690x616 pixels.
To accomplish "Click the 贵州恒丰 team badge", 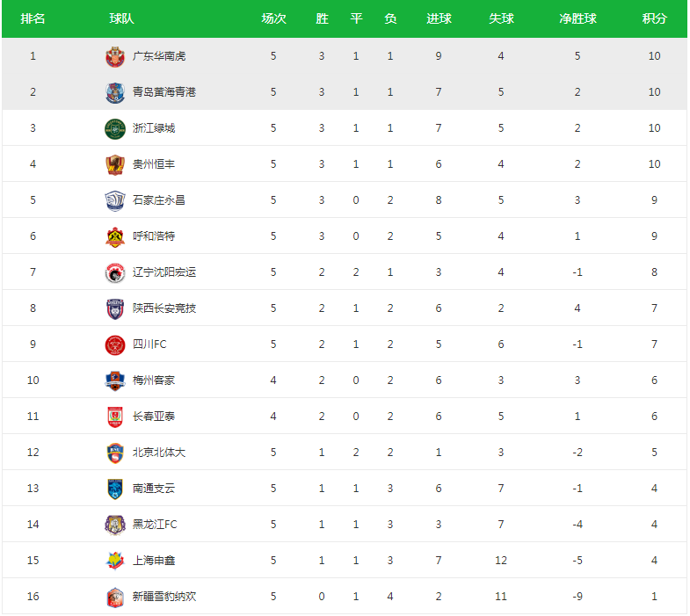I will 115,164.
